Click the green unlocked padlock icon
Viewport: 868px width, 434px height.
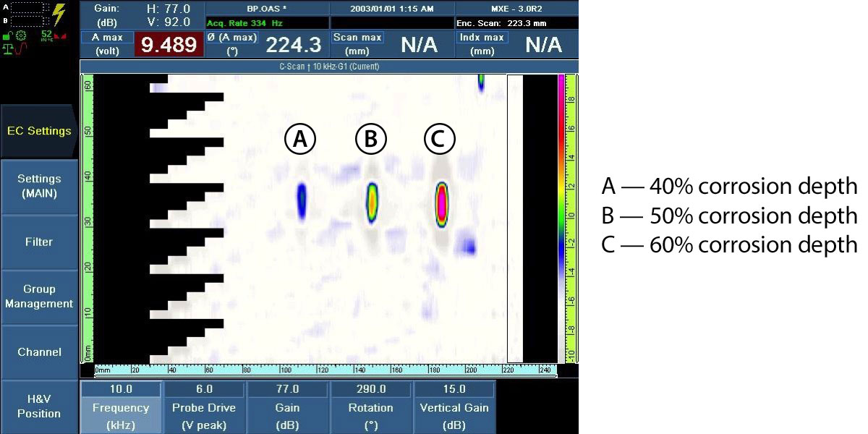(7, 35)
